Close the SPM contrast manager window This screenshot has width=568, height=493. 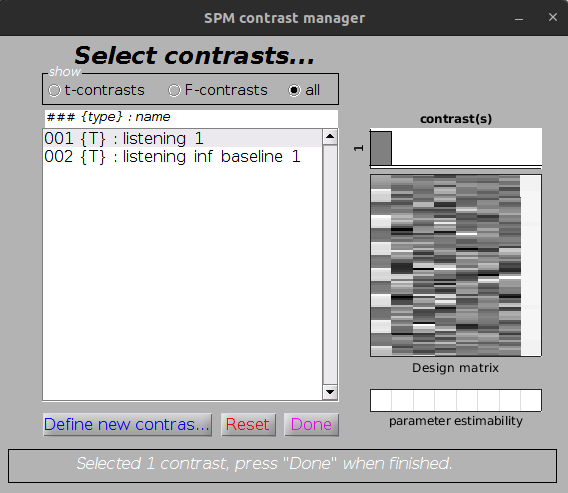553,17
